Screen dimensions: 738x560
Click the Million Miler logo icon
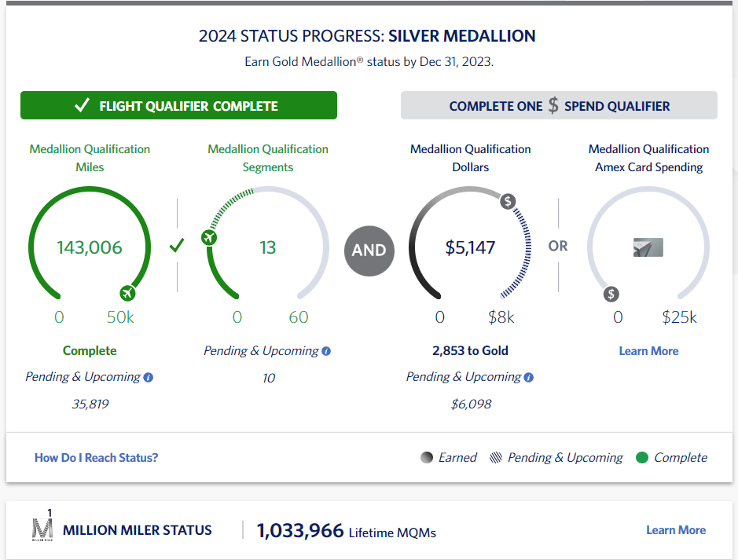43,528
